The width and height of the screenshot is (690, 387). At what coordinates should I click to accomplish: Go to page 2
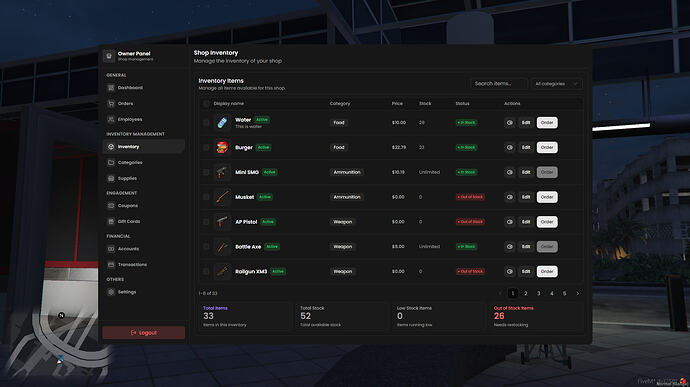[x=525, y=293]
